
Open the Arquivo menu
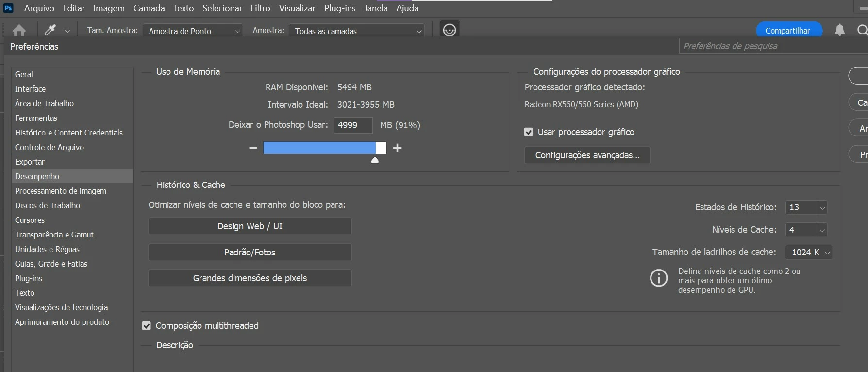[39, 8]
